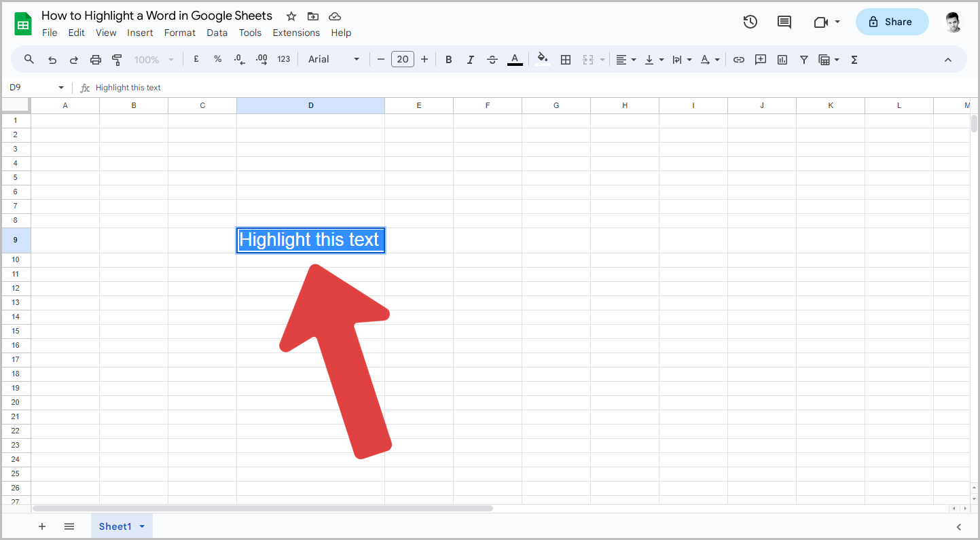The image size is (980, 540).
Task: Open the Sheet1 tab menu arrow
Action: [142, 526]
